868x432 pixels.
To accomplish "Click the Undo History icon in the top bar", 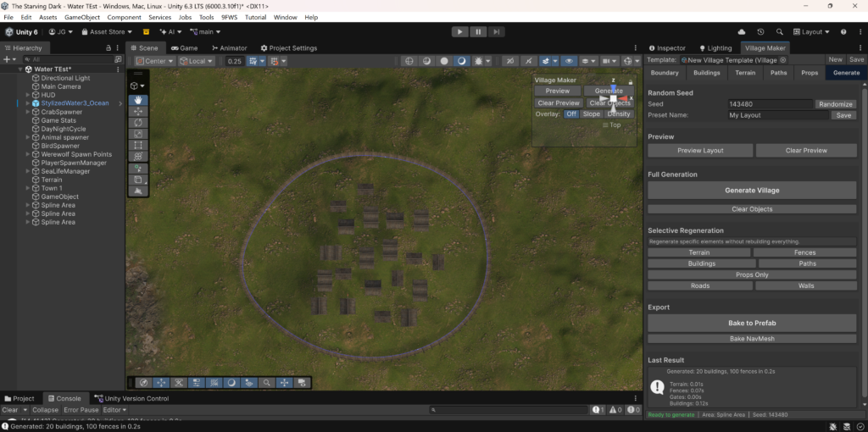I will click(760, 31).
